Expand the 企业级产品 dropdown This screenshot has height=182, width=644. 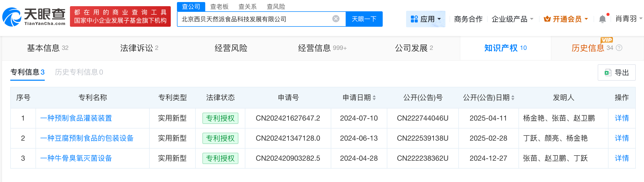pos(532,19)
